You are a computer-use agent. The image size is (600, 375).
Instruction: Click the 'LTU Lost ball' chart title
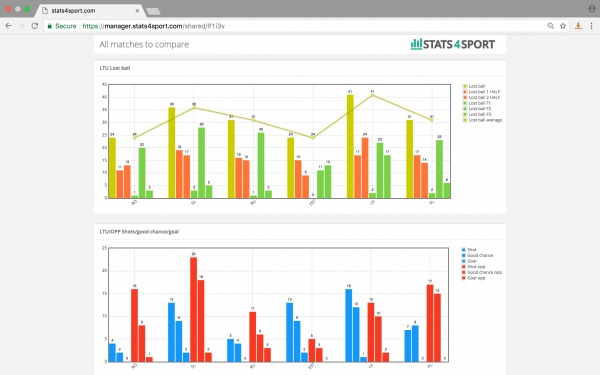tap(115, 68)
